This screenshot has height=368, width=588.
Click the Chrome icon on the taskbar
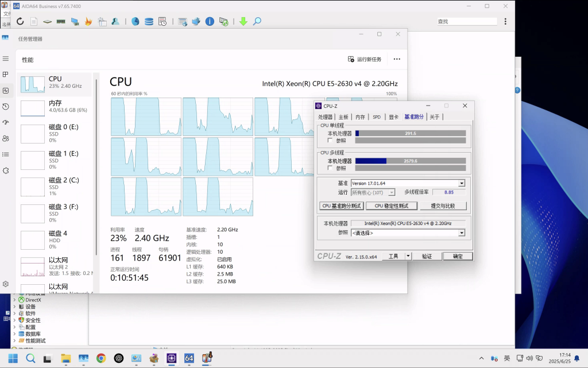point(101,358)
